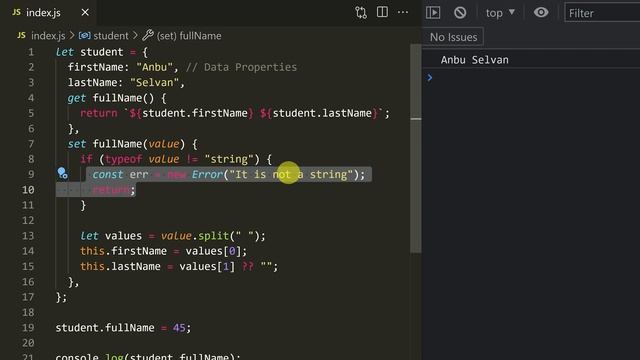This screenshot has width=640, height=360.
Task: Click the JS file icon in the tab
Action: 17,13
